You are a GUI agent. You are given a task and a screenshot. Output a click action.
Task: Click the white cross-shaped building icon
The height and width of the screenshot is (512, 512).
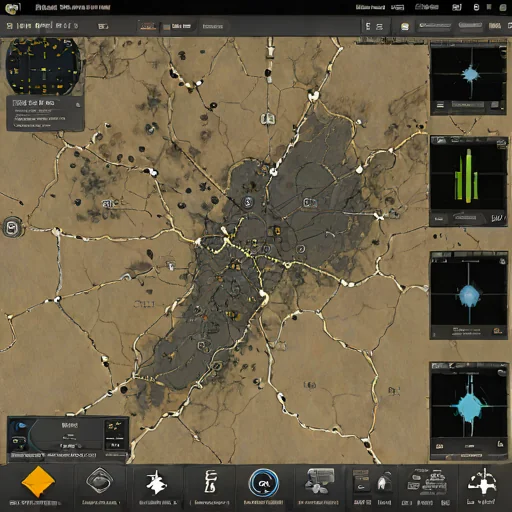click(482, 481)
